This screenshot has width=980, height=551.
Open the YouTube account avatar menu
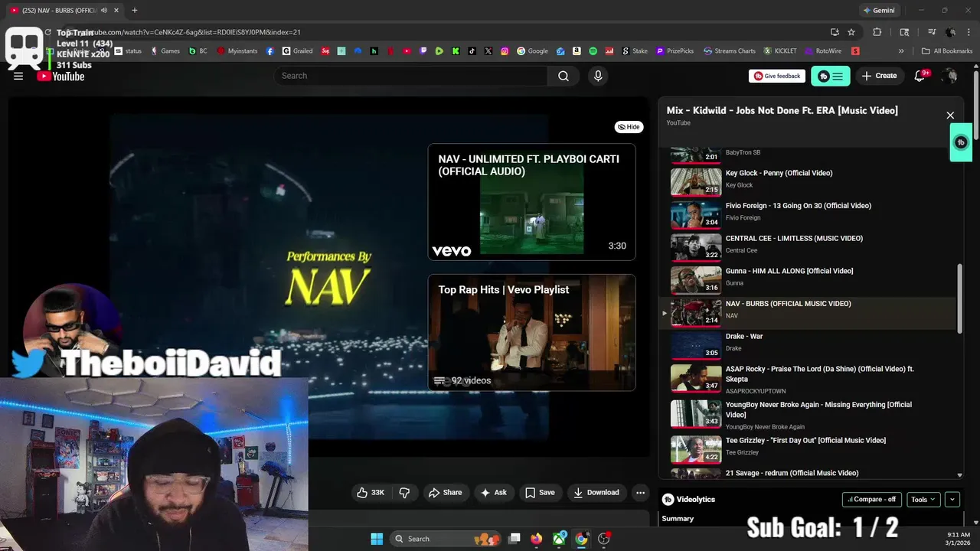pos(950,76)
